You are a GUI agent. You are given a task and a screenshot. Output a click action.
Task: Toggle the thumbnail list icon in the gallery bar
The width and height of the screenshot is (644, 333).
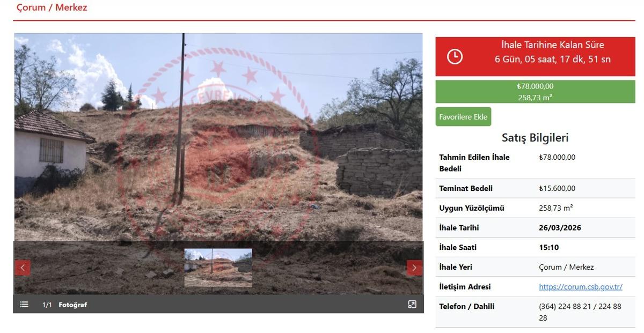pyautogui.click(x=24, y=305)
